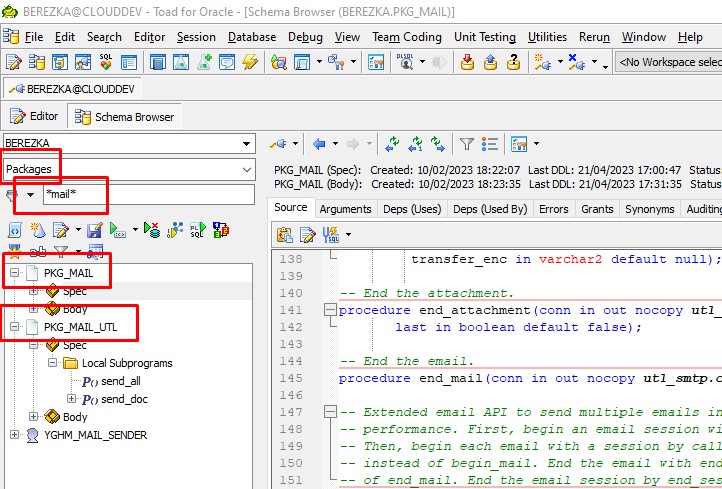Select the YGHM_MAIL_SENDER tree item

95,435
